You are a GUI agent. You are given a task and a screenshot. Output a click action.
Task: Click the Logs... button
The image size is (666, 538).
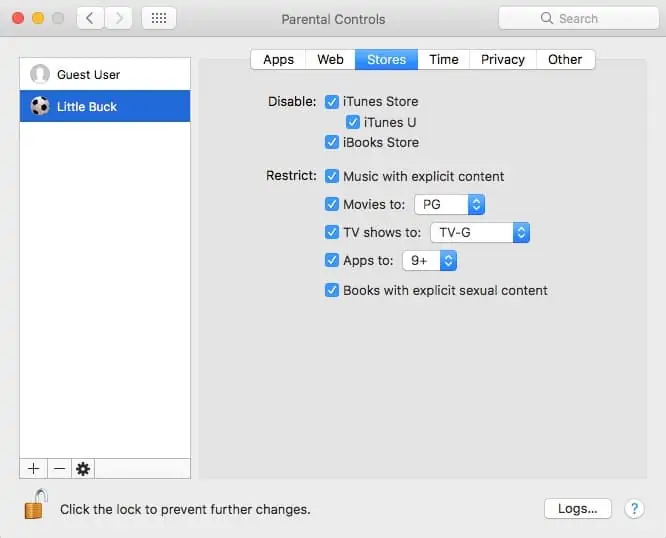[578, 508]
